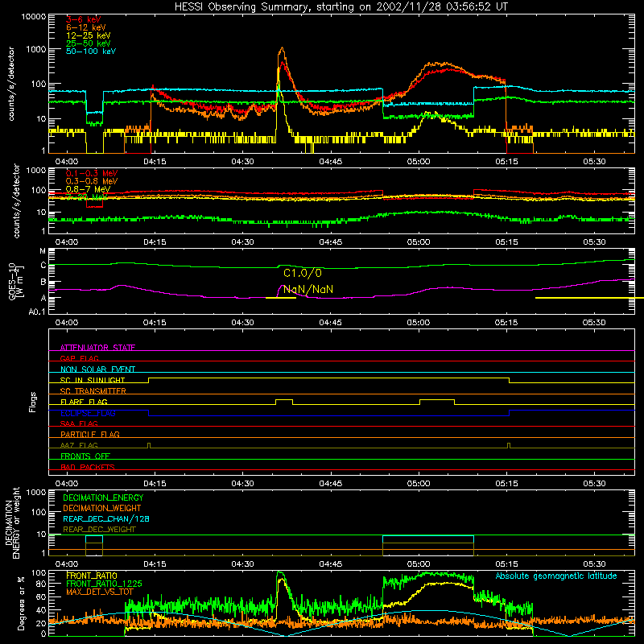This screenshot has width=644, height=644.
Task: Select the SAA_FLAG label
Action: click(79, 423)
